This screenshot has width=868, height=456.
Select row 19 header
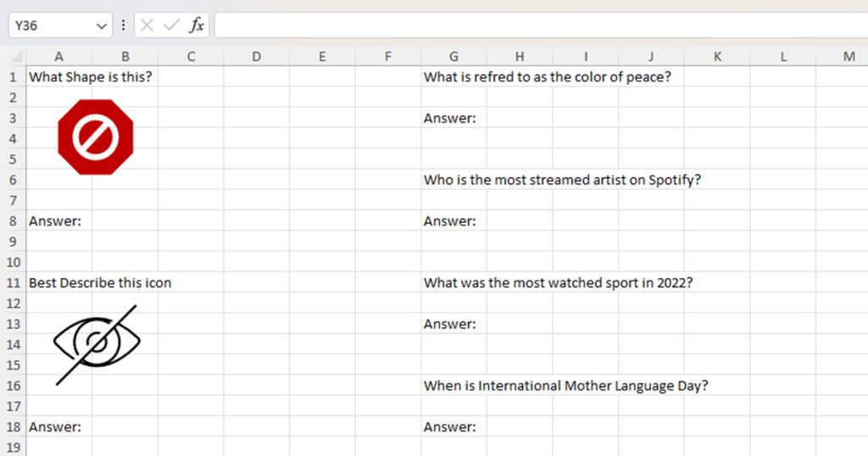[x=13, y=448]
